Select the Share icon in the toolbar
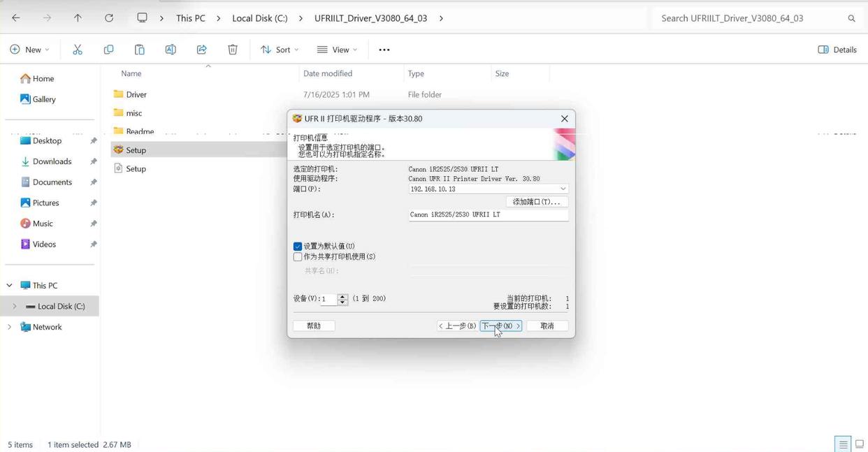This screenshot has width=868, height=452. pyautogui.click(x=201, y=49)
